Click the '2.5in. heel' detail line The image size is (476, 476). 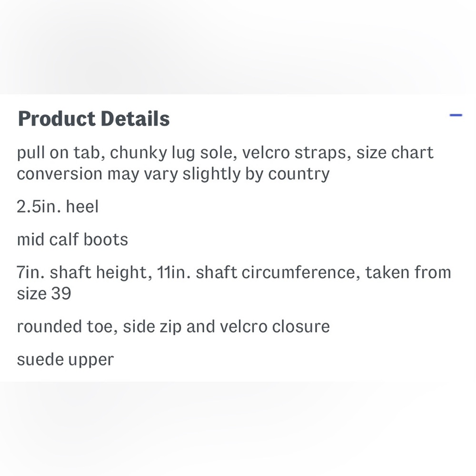(x=58, y=207)
